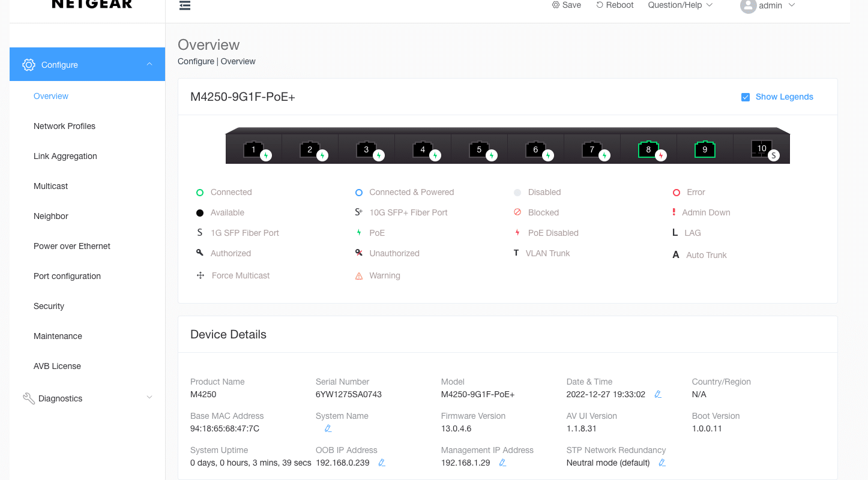The image size is (868, 480).
Task: Select port 4 on the switch diagram
Action: coord(423,149)
